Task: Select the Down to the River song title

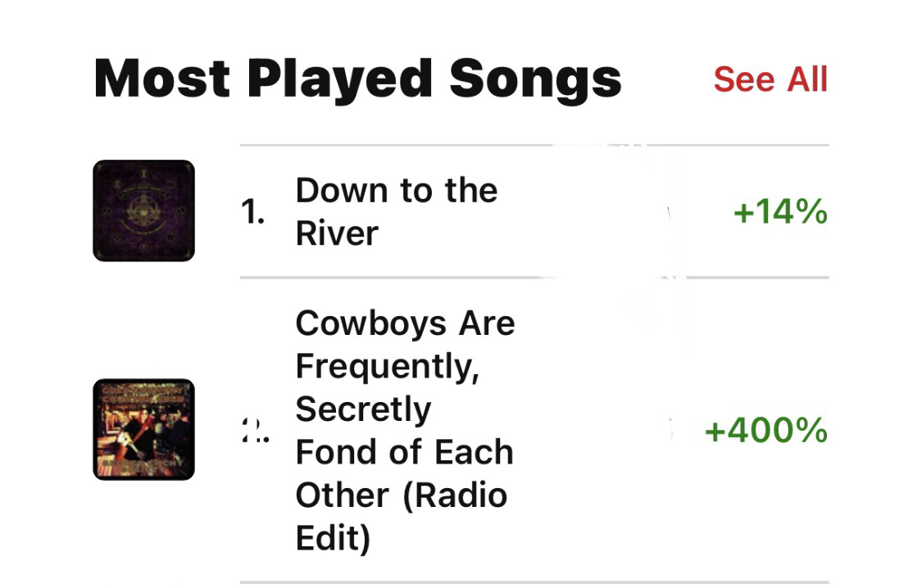Action: [396, 211]
